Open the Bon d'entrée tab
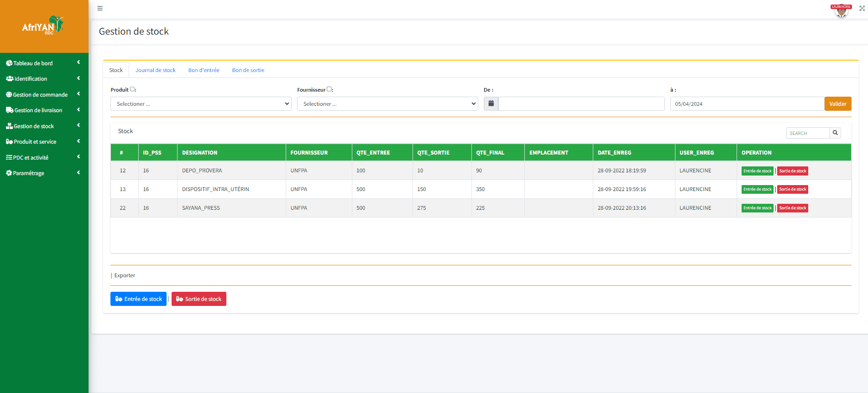868x393 pixels. pos(204,70)
